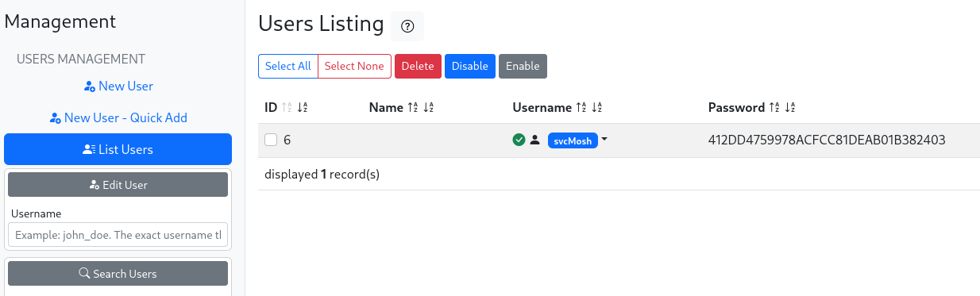Choose Select None to clear selection
The width and height of the screenshot is (980, 296).
click(354, 66)
